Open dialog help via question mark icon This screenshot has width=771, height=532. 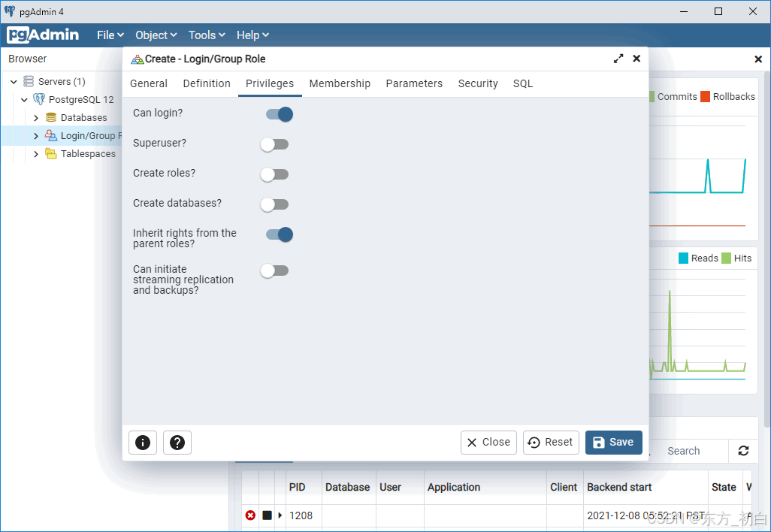177,443
